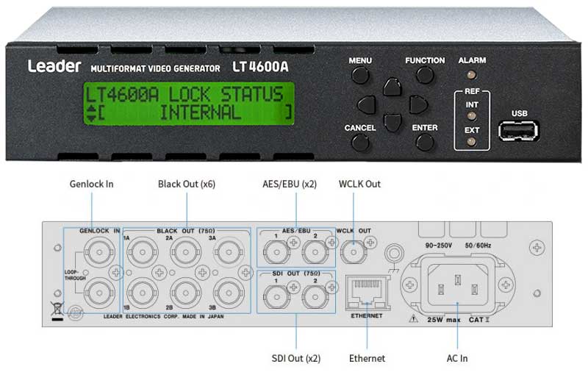Click the warning triangle near 25W max
The width and height of the screenshot is (588, 372).
[414, 319]
